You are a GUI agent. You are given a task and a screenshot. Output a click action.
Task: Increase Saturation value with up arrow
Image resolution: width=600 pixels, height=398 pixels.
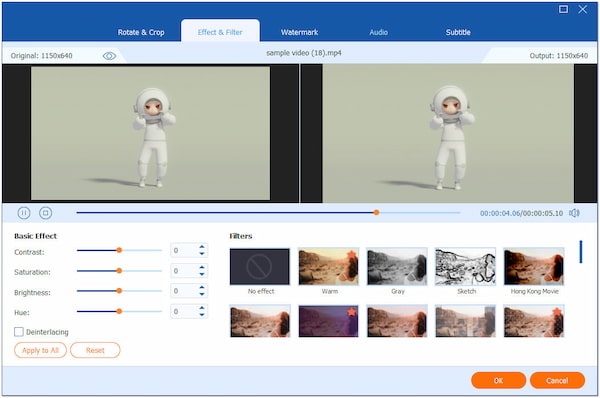click(202, 268)
